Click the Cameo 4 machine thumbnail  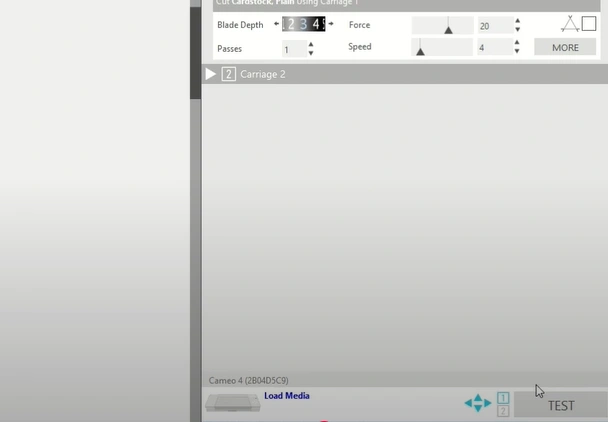point(233,403)
